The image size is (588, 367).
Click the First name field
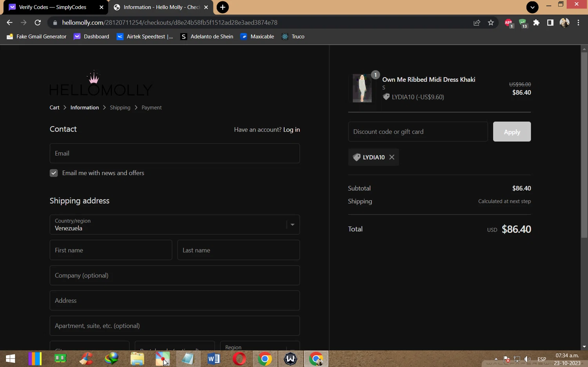pyautogui.click(x=111, y=250)
